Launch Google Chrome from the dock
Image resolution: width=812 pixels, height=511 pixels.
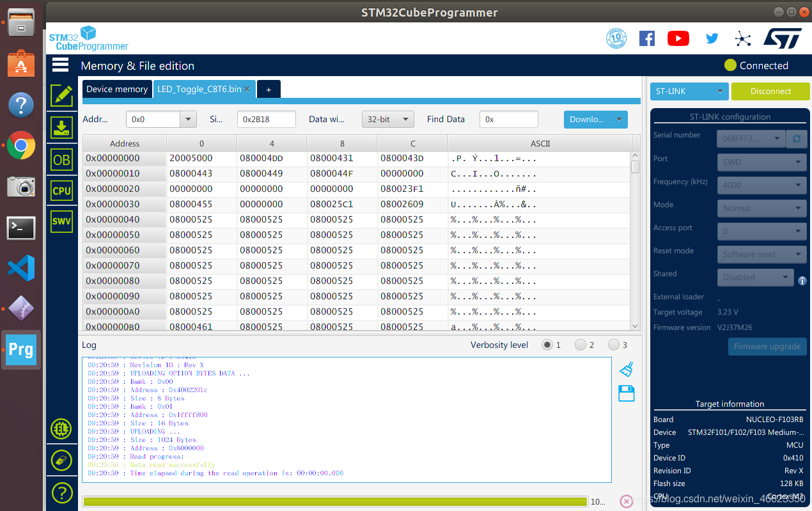click(x=21, y=145)
